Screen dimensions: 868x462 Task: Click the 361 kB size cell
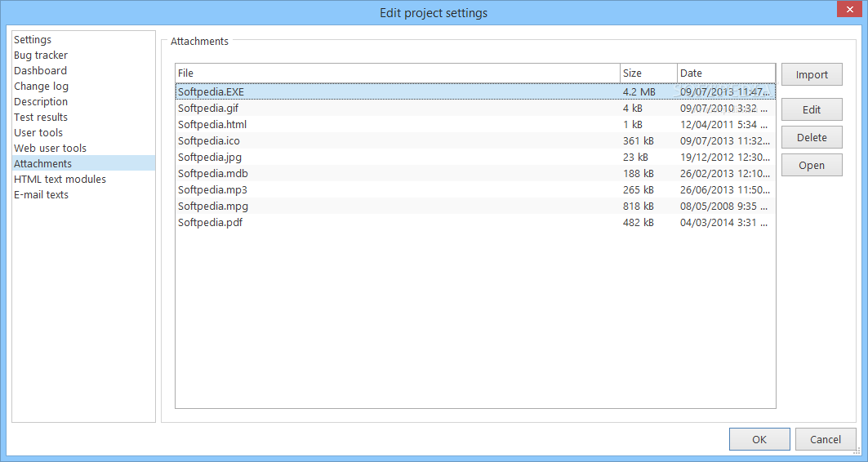coord(639,141)
